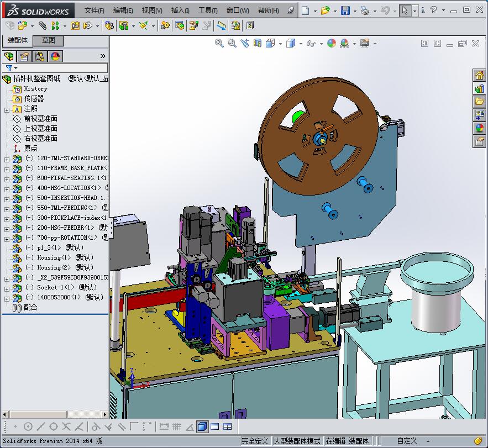Image resolution: width=488 pixels, height=448 pixels.
Task: Select the Zoom to Fit tool
Action: [218, 43]
